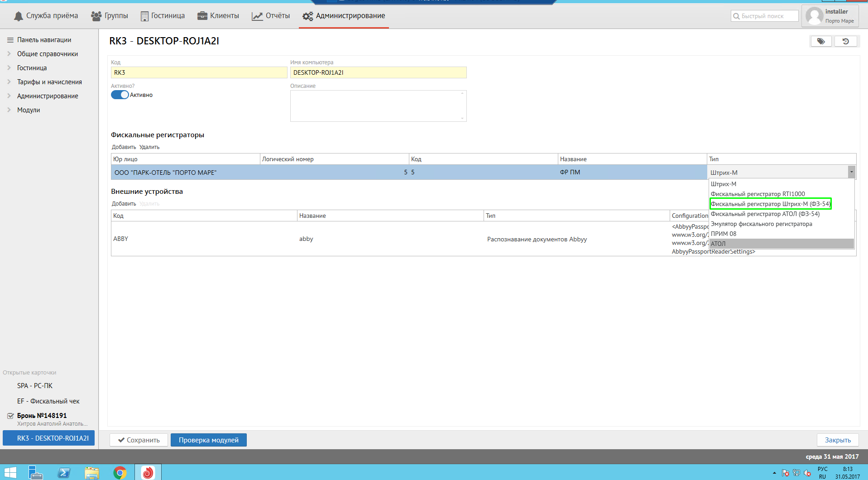Toggle the Активно switch off
This screenshot has height=480, width=868.
tap(120, 95)
